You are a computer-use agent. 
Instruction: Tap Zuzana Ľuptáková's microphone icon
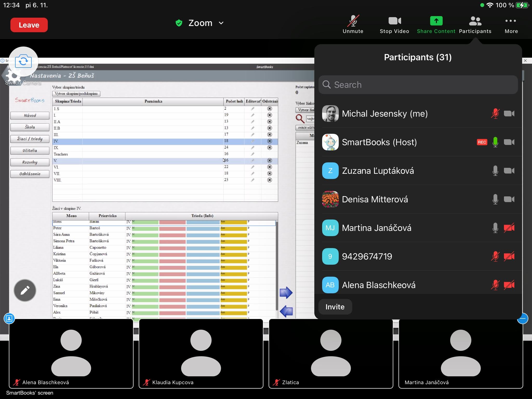495,171
